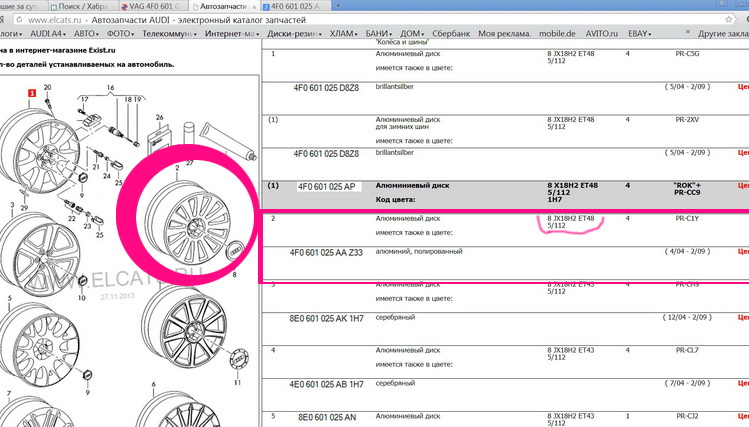
Task: Click the Код цвета: label
Action: [x=396, y=200]
